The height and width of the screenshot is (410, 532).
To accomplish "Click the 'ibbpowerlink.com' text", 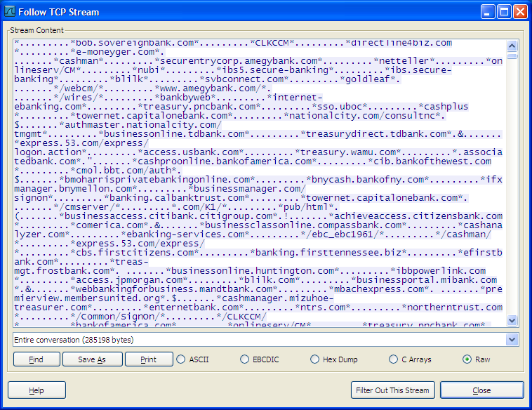I will (441, 270).
